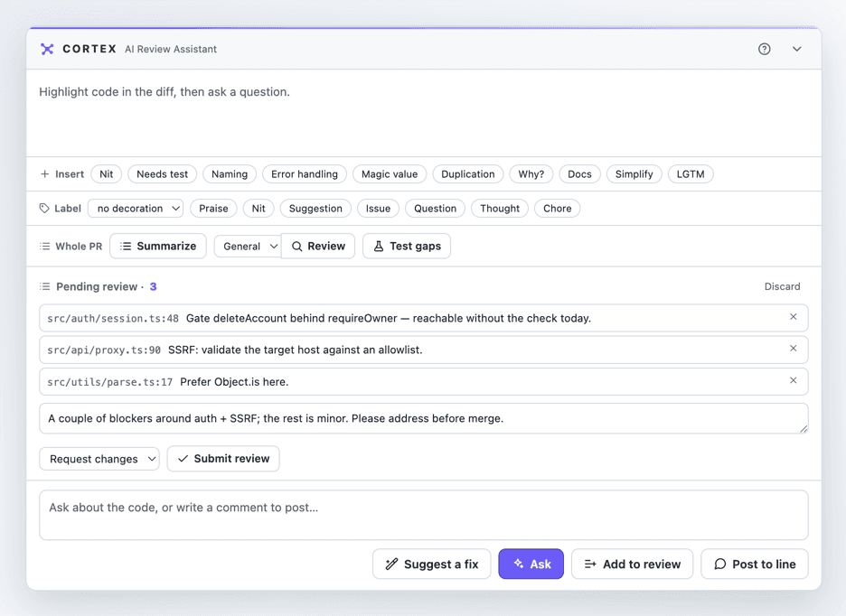Insert the Needs test snippet

pyautogui.click(x=163, y=174)
